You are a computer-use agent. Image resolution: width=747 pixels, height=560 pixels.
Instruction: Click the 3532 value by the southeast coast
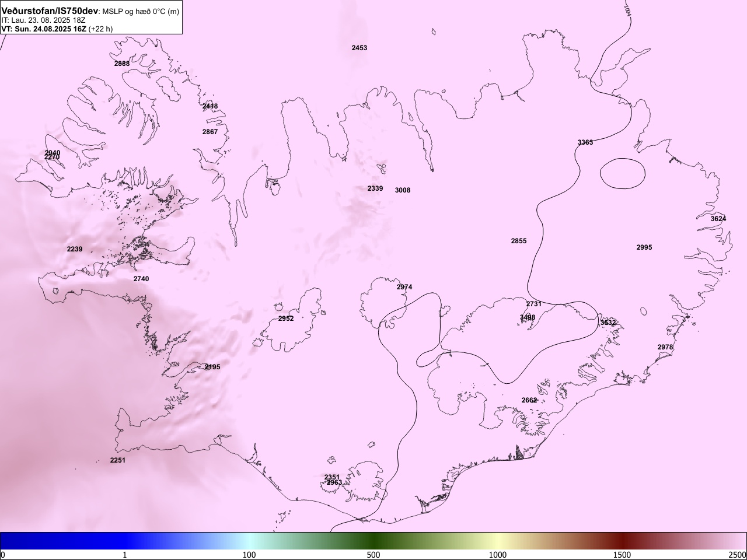point(608,323)
